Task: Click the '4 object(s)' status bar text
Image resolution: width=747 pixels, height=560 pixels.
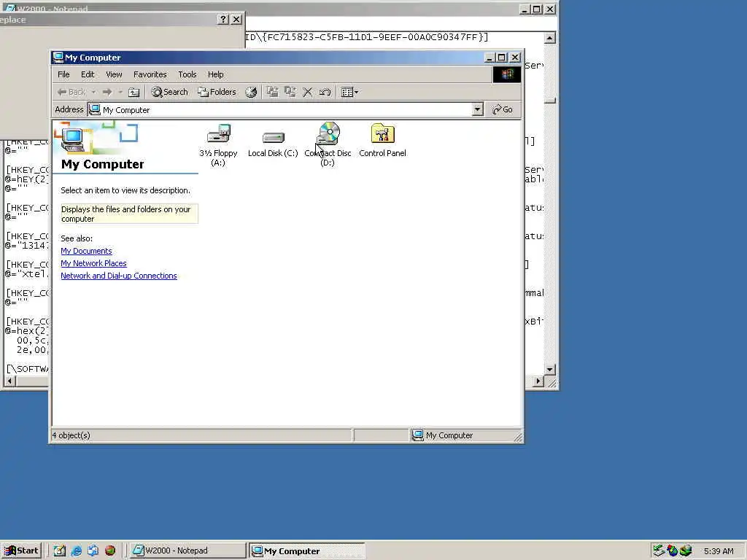Action: [71, 435]
